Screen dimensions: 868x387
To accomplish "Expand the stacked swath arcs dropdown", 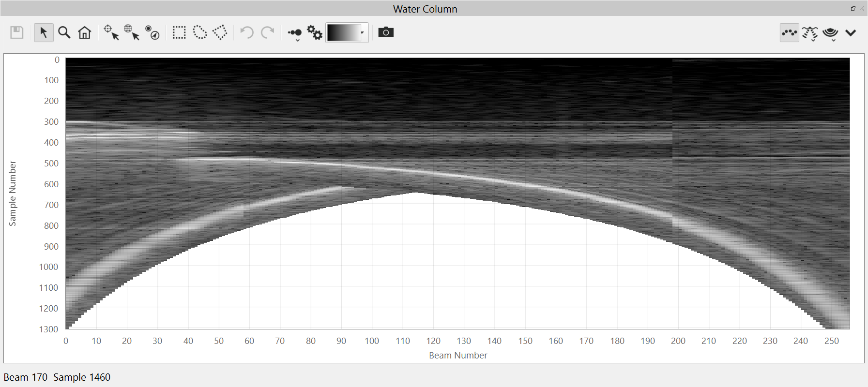I will coord(831,33).
